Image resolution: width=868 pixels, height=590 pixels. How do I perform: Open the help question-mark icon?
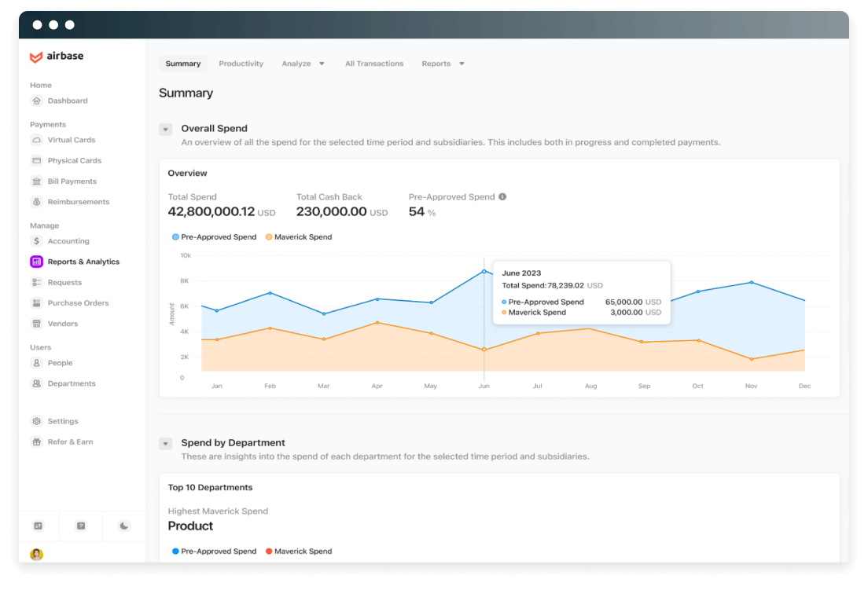(x=81, y=526)
